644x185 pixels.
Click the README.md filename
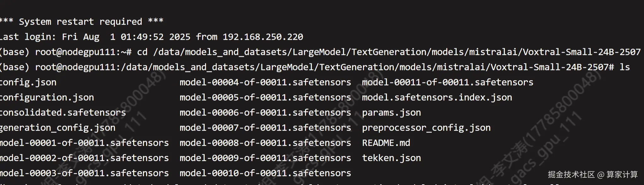click(386, 143)
